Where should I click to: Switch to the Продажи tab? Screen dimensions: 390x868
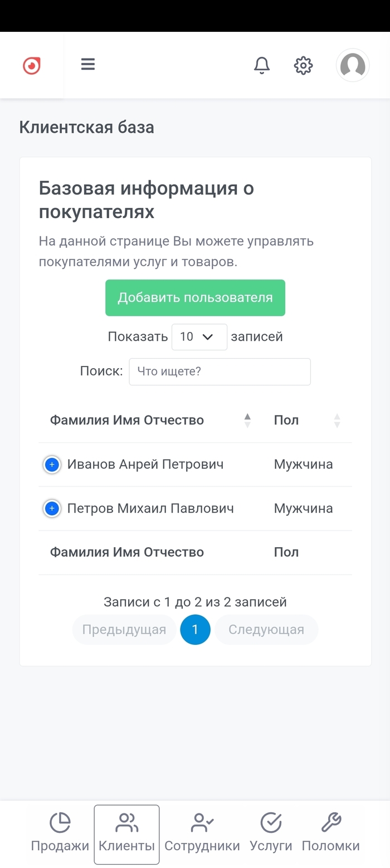(60, 833)
